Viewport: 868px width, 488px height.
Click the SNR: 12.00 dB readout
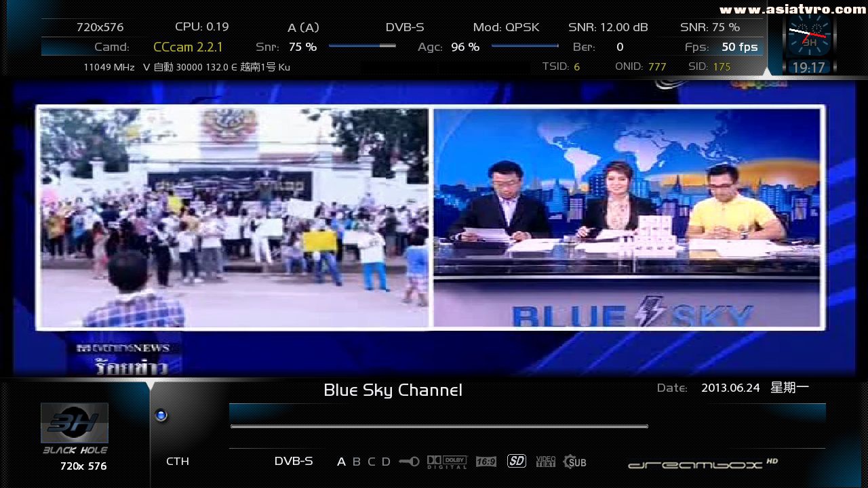[608, 27]
